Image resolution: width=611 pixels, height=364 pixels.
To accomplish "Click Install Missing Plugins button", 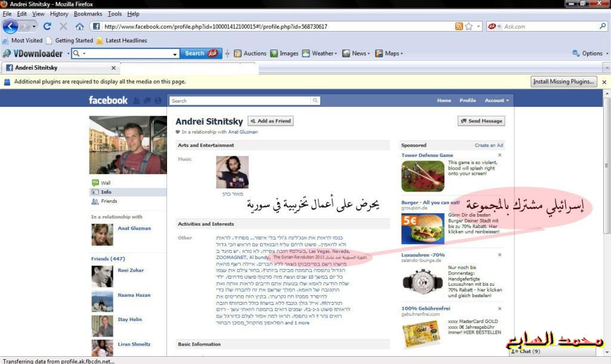I will coord(563,82).
